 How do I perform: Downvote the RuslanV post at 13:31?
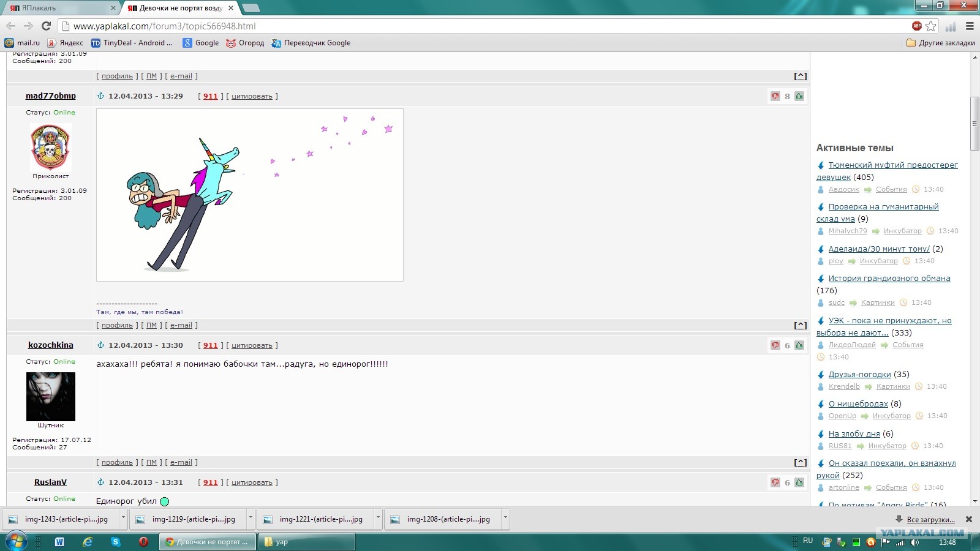pyautogui.click(x=775, y=482)
